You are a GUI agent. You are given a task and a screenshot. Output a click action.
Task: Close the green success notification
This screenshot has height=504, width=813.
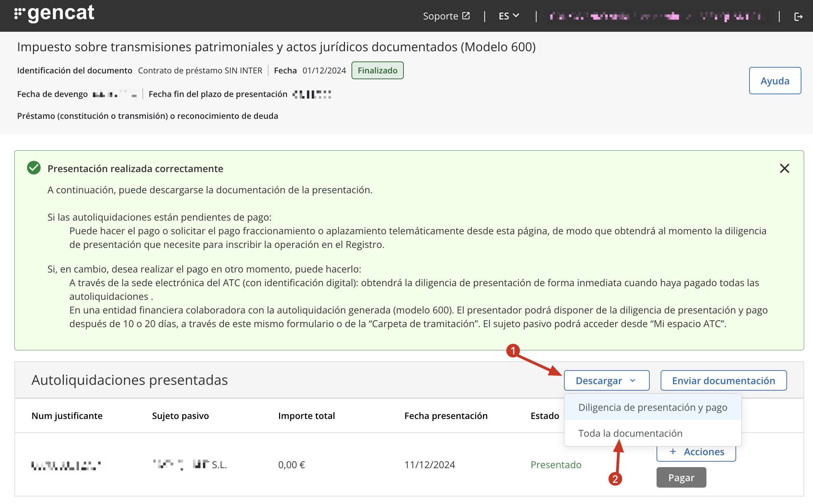click(784, 168)
